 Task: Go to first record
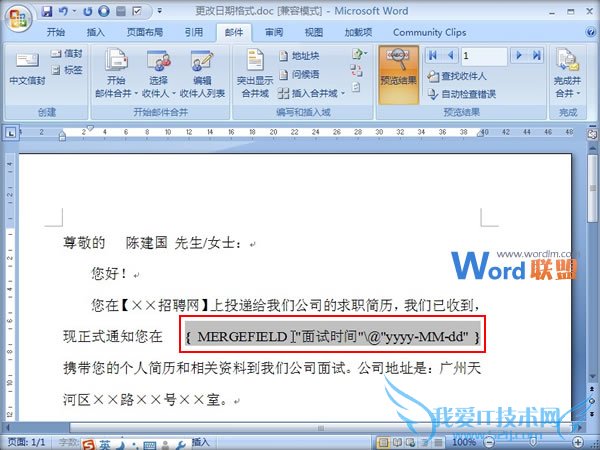(433, 56)
